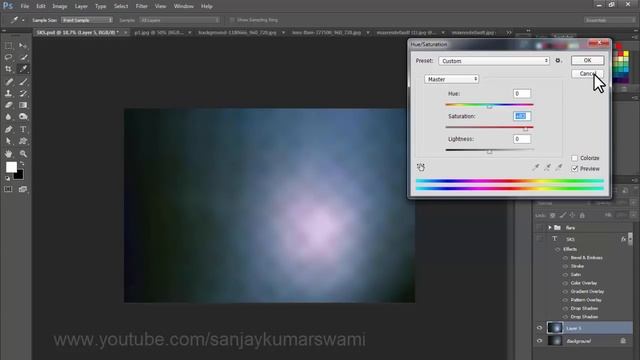Viewport: 640px width, 360px height.
Task: Click the lock icon on Background layer
Action: 623,340
